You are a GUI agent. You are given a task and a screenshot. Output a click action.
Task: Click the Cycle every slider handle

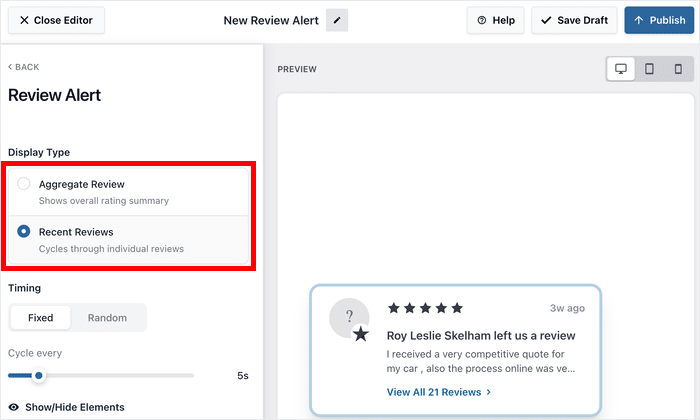[x=38, y=376]
